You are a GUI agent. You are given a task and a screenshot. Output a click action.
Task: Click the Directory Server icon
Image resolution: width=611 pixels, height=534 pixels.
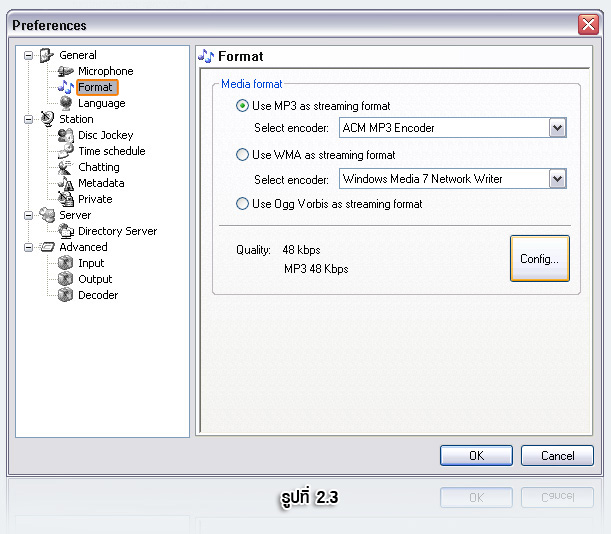pos(66,231)
